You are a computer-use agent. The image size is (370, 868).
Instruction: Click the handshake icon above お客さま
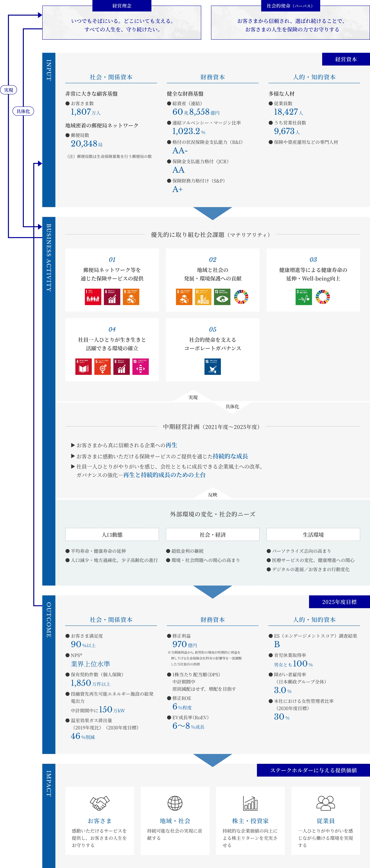pyautogui.click(x=100, y=803)
